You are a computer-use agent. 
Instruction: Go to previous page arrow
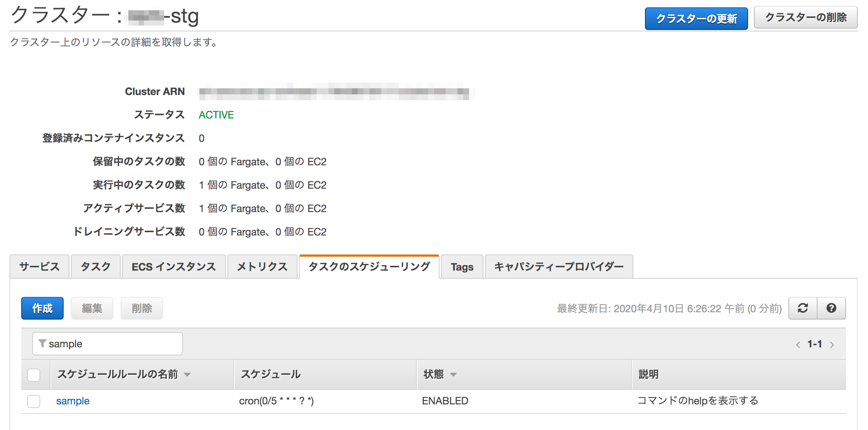[798, 344]
